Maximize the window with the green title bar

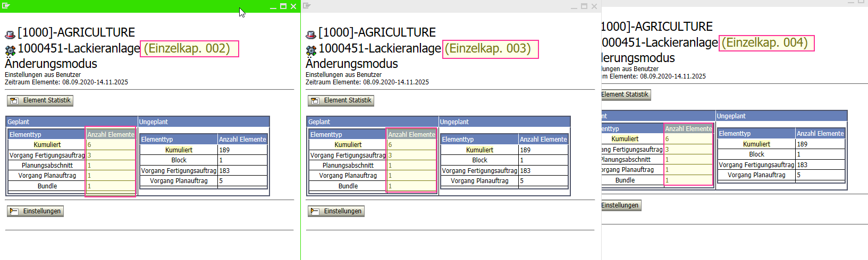point(283,6)
